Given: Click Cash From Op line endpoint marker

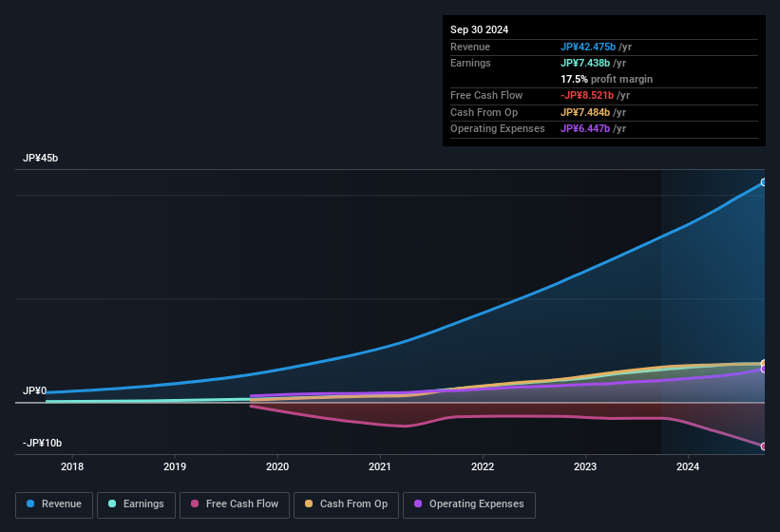Looking at the screenshot, I should pos(764,364).
